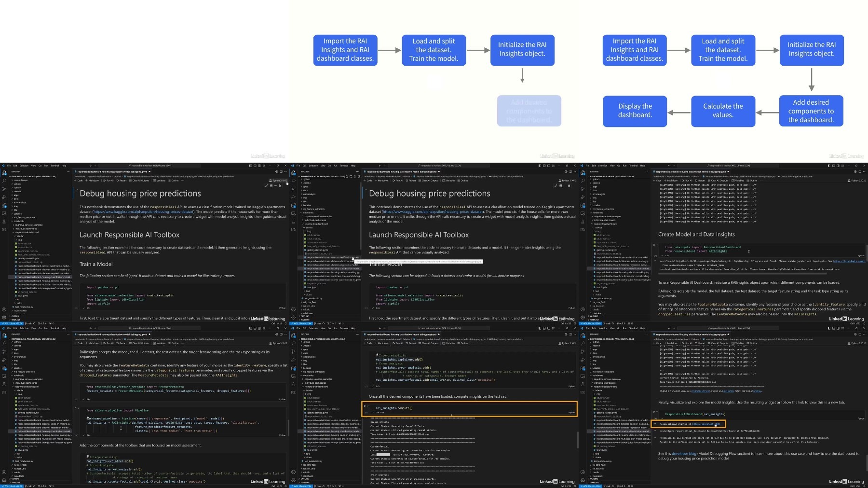
Task: Select notebook tab in ResponsibleAIDashboard frame
Action: (691, 334)
